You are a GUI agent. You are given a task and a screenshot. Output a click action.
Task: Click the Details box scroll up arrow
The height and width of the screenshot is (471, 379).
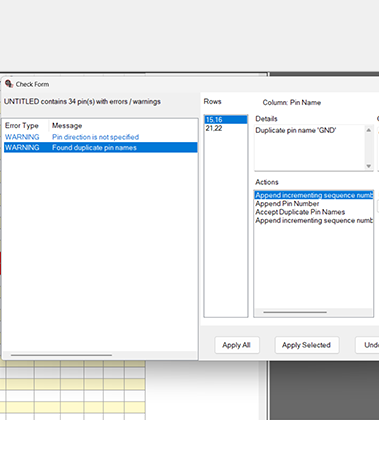pyautogui.click(x=369, y=130)
